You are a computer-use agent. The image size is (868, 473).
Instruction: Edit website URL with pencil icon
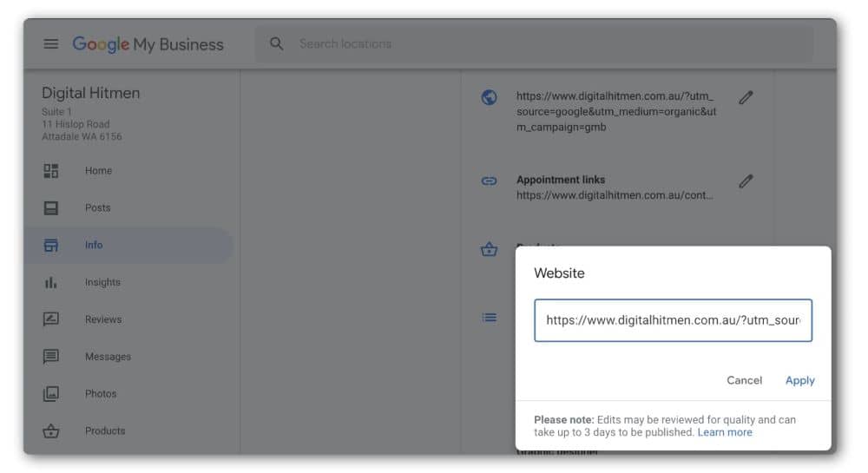pos(746,98)
